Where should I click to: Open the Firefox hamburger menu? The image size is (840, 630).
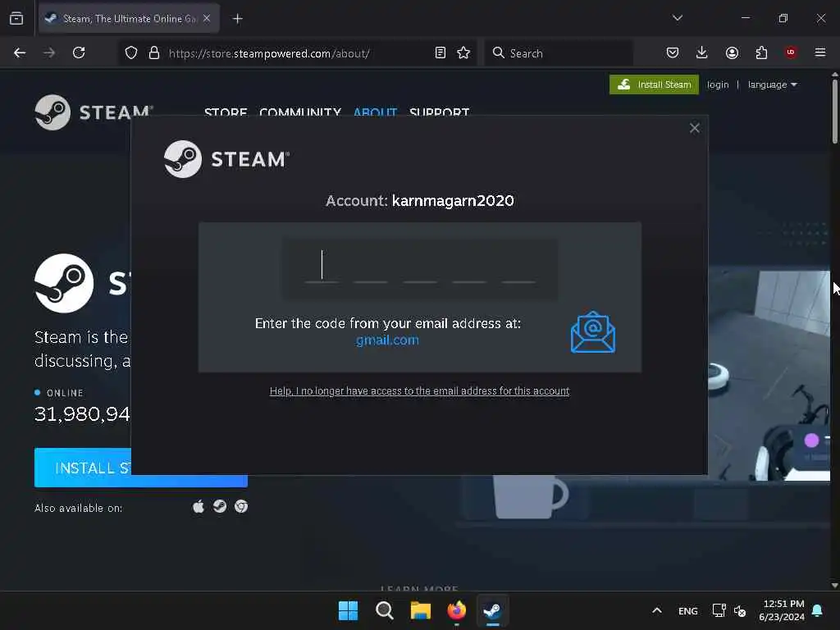[x=820, y=53]
